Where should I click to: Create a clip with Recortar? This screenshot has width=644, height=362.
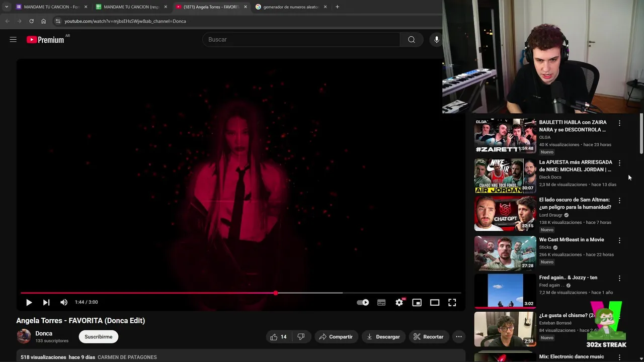click(x=429, y=337)
